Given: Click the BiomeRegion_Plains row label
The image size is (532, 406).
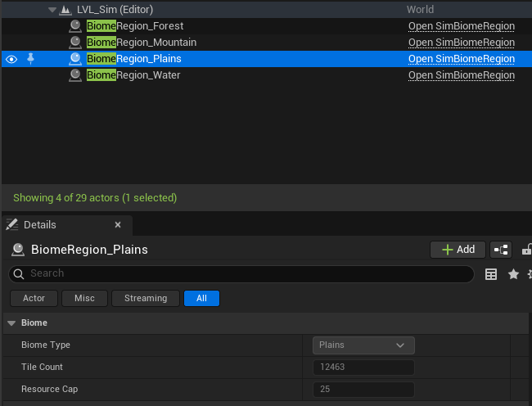Looking at the screenshot, I should pos(133,59).
